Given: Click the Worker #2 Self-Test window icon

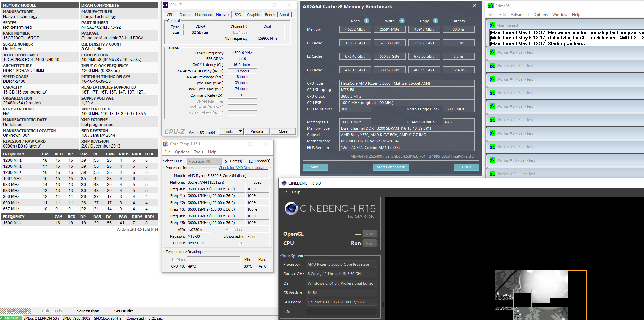Looking at the screenshot, I should (x=492, y=52).
